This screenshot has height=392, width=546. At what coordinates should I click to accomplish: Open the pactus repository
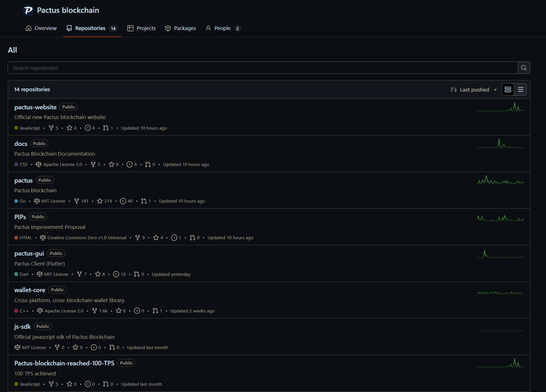click(x=24, y=180)
